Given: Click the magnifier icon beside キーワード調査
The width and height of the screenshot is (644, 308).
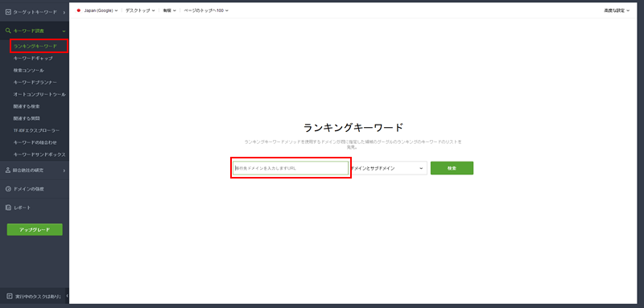Looking at the screenshot, I should click(x=8, y=31).
